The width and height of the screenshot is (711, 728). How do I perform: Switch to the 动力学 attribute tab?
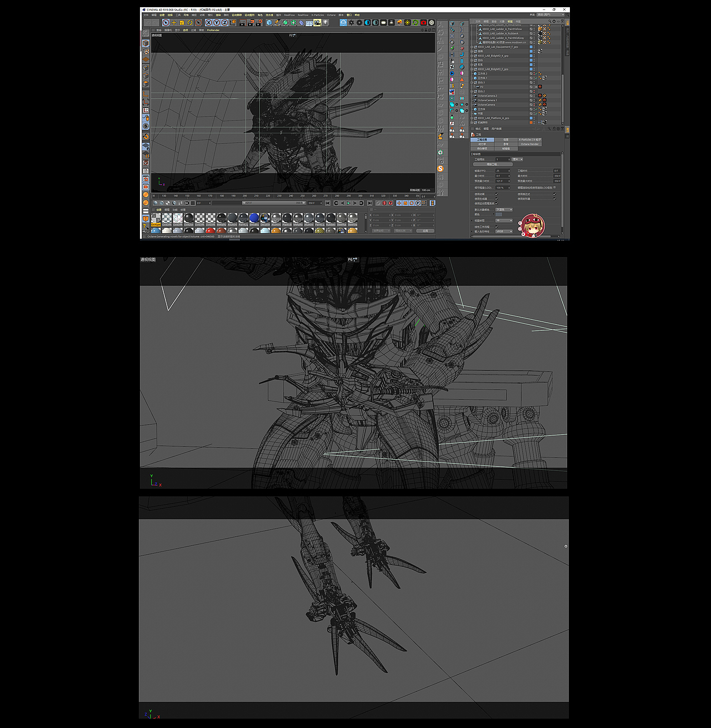point(482,144)
